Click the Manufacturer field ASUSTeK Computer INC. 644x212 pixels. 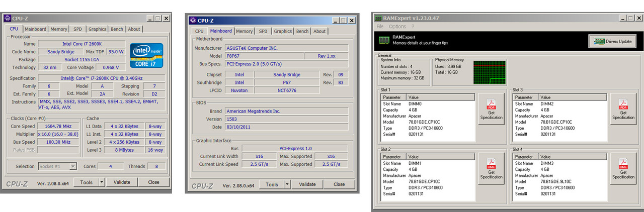[286, 48]
